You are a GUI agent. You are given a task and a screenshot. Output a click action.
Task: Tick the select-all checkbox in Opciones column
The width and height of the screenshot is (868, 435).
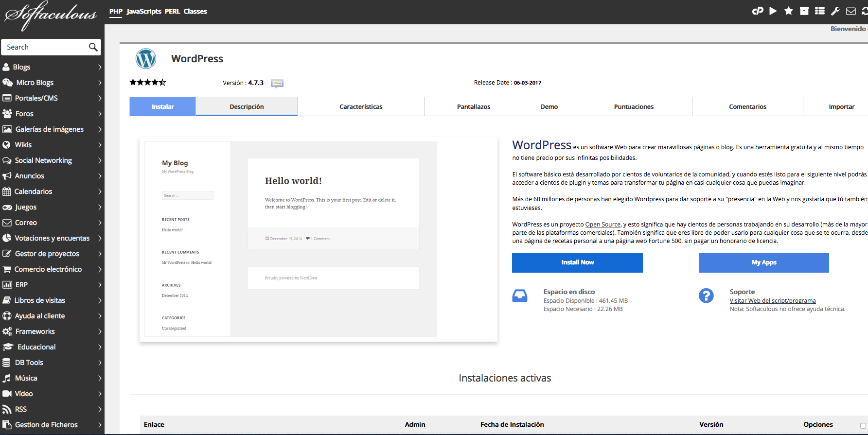[863, 425]
